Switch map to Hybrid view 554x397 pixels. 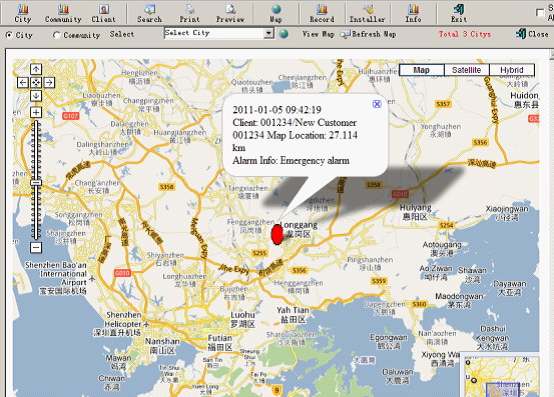(x=512, y=70)
